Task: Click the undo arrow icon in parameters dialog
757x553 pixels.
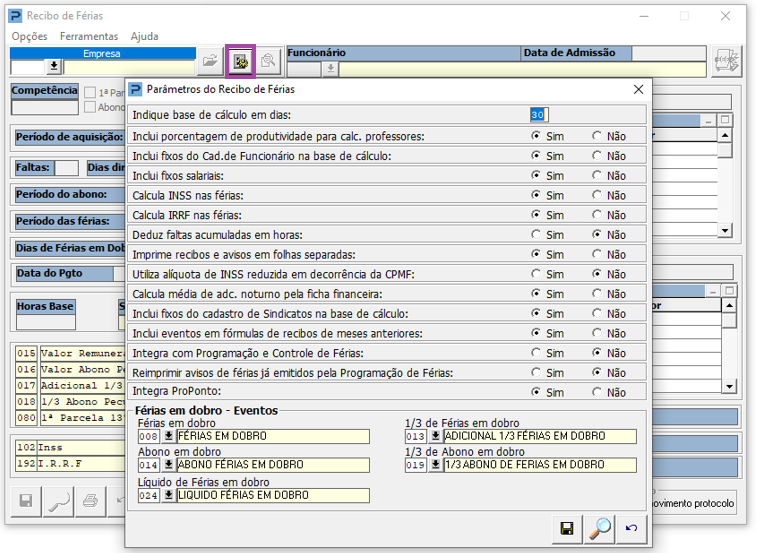Action: [631, 528]
